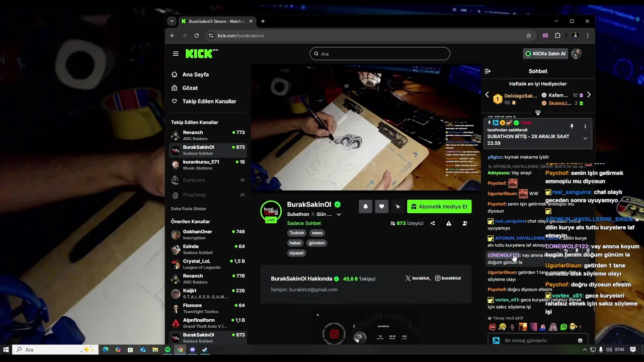Report the stream with warning icon
644x362 pixels.
tap(449, 223)
